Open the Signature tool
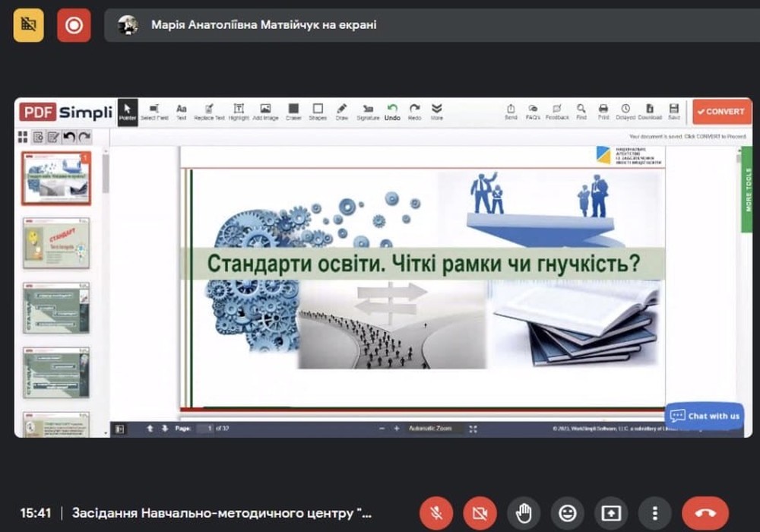This screenshot has height=532, width=760. (x=368, y=112)
